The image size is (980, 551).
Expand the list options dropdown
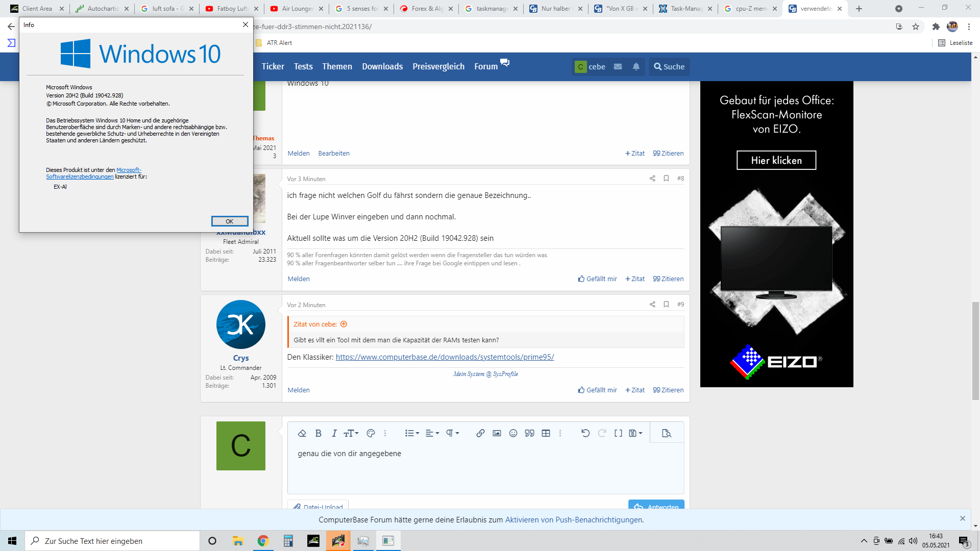click(412, 433)
